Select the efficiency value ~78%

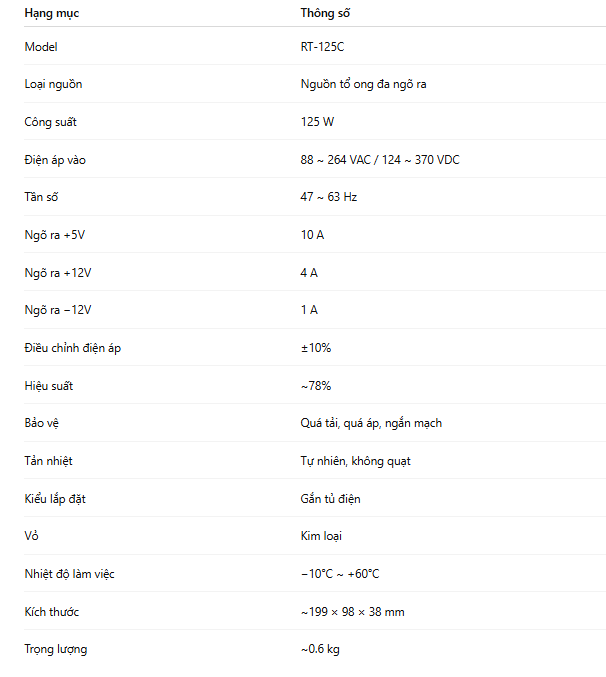point(315,385)
